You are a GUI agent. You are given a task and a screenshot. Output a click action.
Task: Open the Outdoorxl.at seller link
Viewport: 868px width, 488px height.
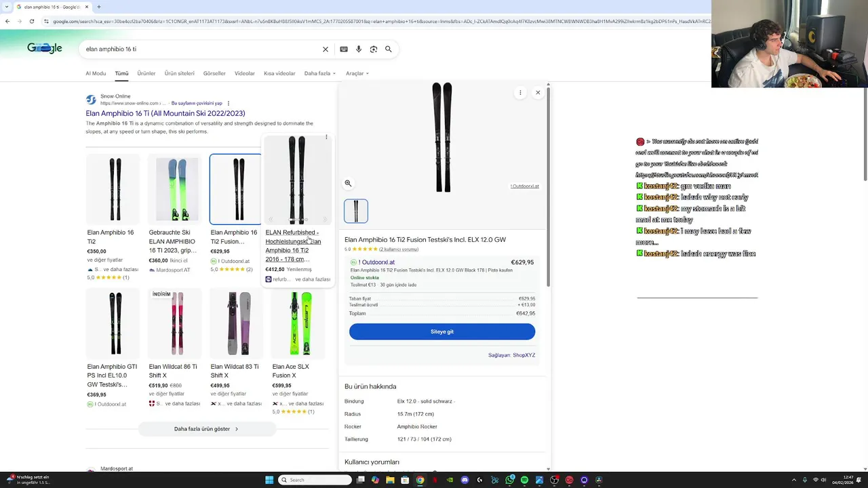tap(376, 262)
